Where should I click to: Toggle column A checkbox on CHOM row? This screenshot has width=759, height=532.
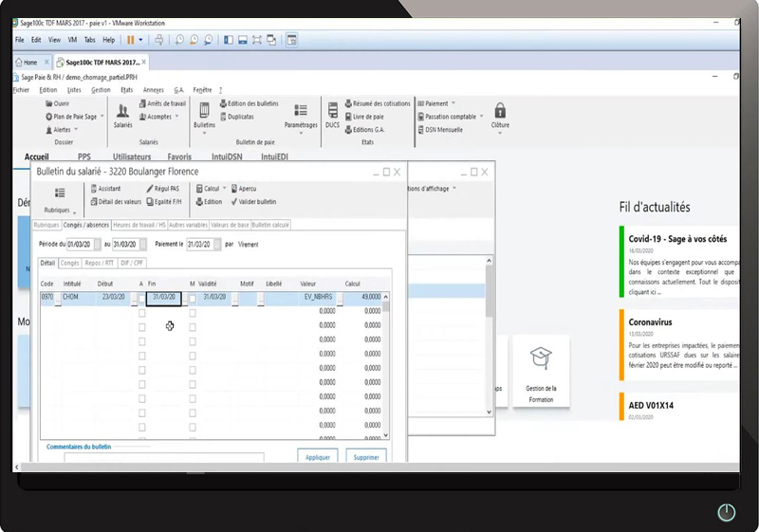click(x=142, y=297)
